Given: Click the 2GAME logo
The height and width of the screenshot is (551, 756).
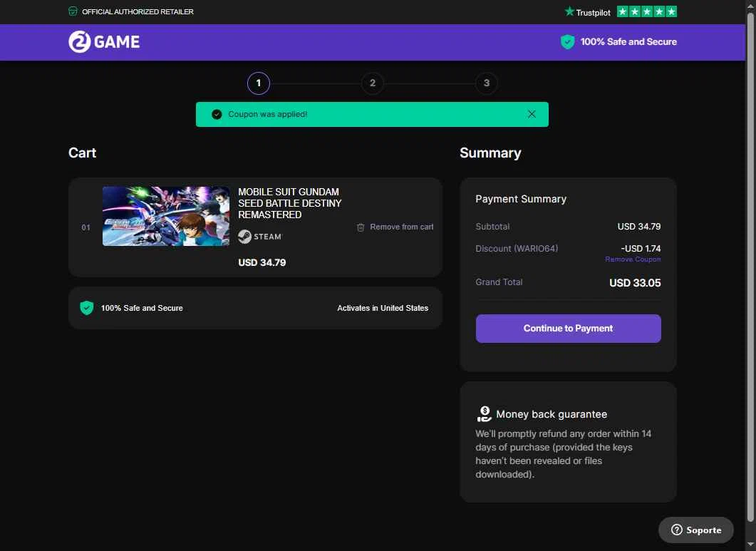Looking at the screenshot, I should coord(104,41).
